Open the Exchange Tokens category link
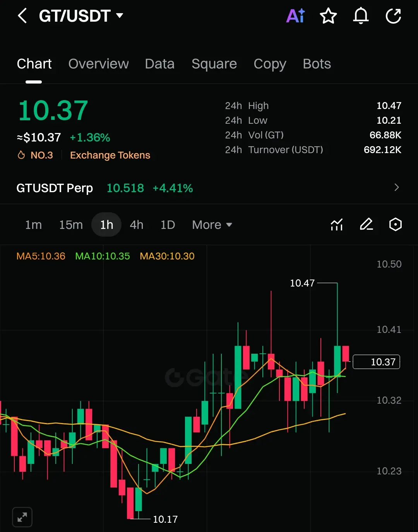 click(110, 155)
